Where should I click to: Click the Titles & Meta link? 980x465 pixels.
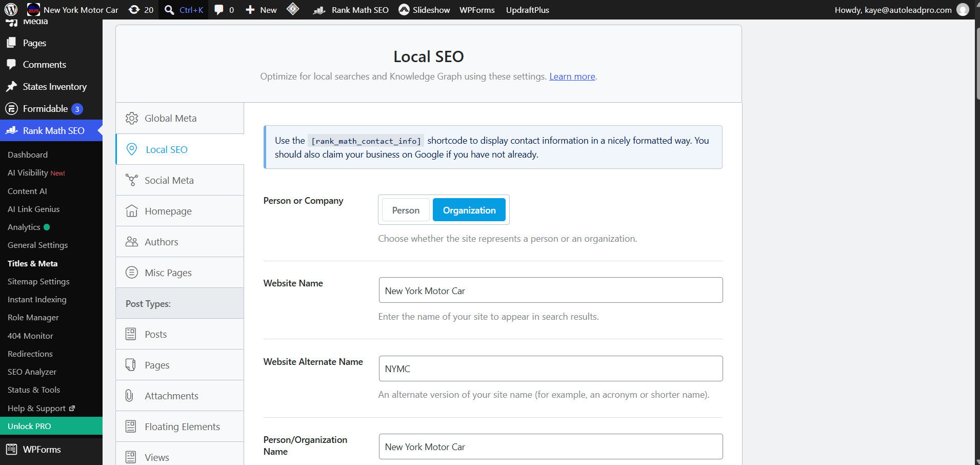33,263
